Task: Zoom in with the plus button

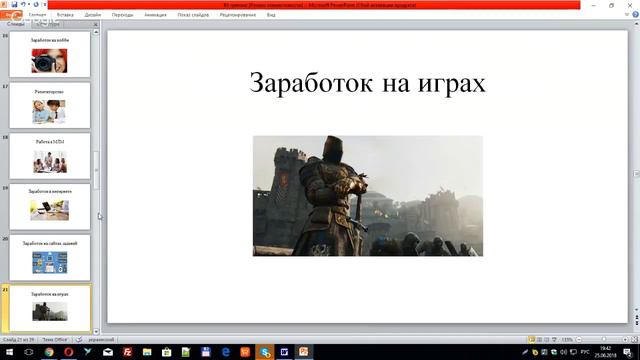Action: click(625, 340)
